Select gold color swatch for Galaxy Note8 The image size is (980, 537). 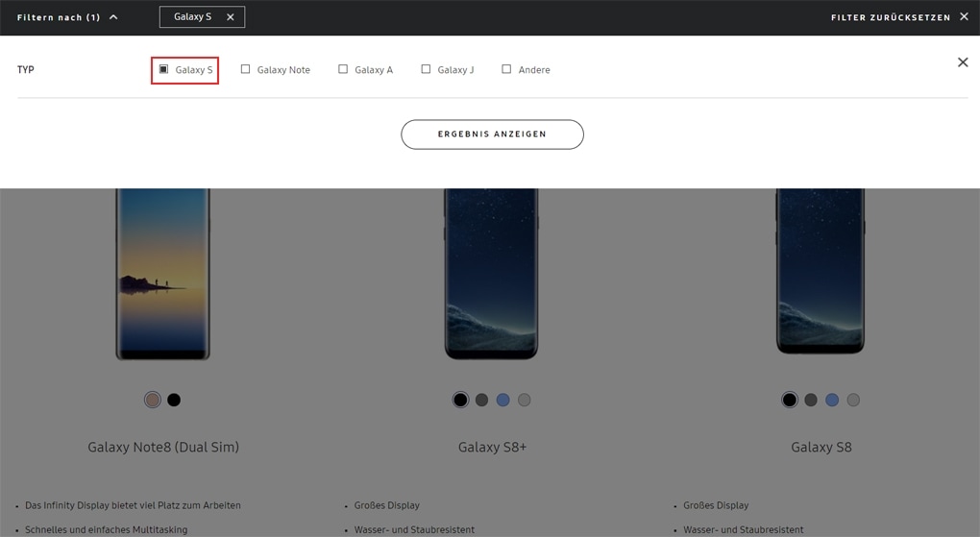point(153,400)
